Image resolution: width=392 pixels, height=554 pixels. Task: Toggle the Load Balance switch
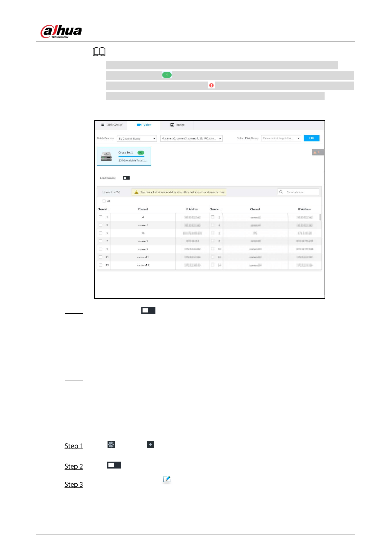pos(126,178)
